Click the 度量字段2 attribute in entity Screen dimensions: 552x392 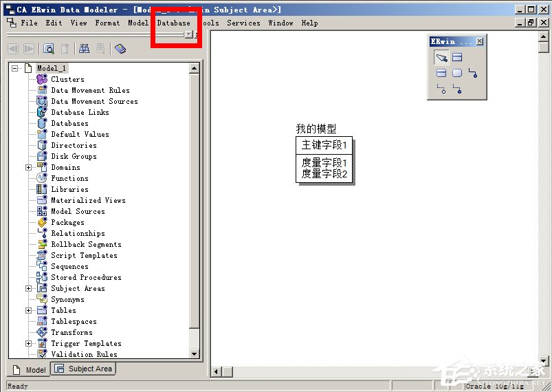tap(324, 173)
